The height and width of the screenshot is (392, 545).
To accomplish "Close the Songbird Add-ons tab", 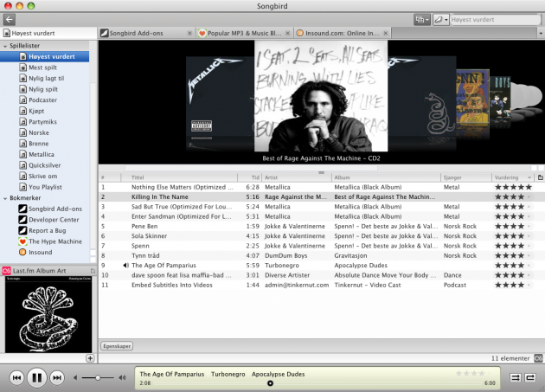I will click(x=189, y=34).
